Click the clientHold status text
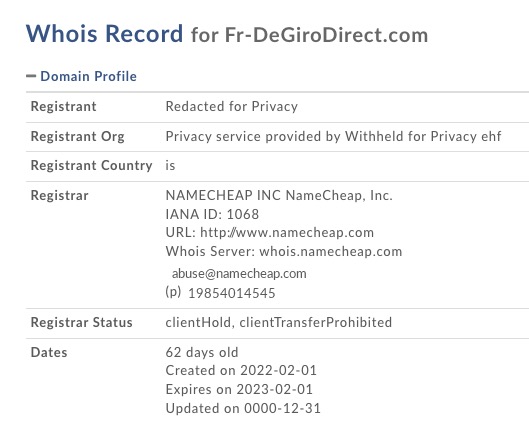Image resolution: width=529 pixels, height=421 pixels. click(198, 322)
